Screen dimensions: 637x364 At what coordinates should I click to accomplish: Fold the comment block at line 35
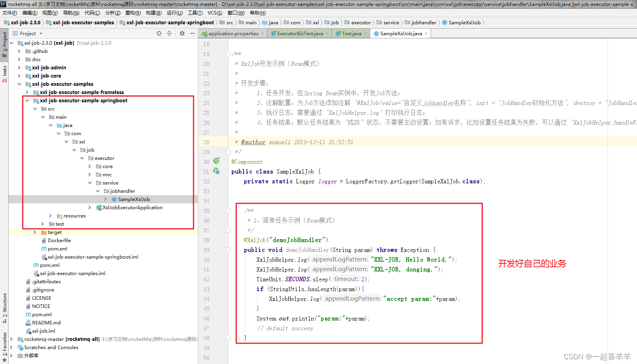pyautogui.click(x=228, y=211)
